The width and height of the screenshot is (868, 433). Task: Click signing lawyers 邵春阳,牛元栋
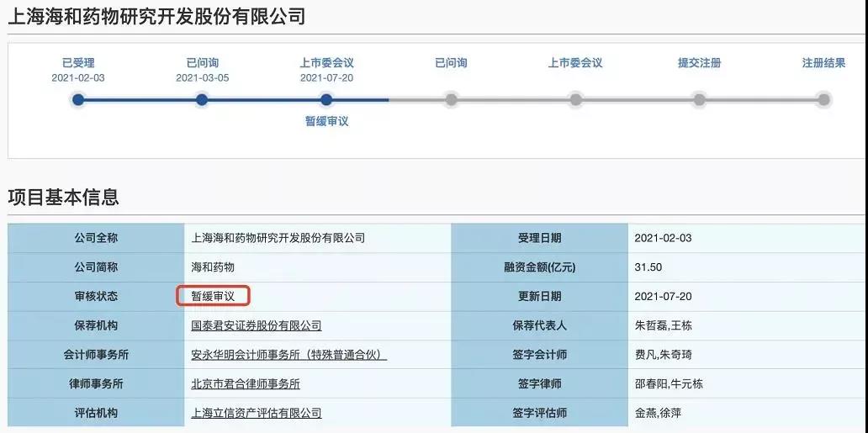coord(669,383)
